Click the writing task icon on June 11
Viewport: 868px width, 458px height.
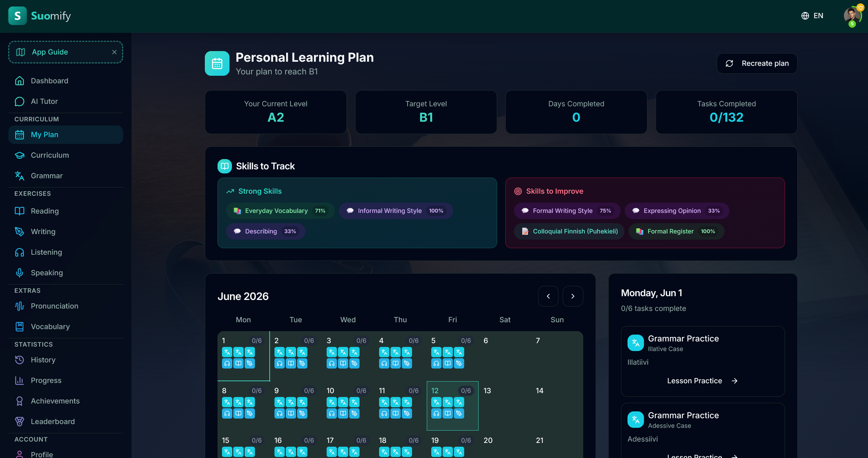pyautogui.click(x=407, y=413)
